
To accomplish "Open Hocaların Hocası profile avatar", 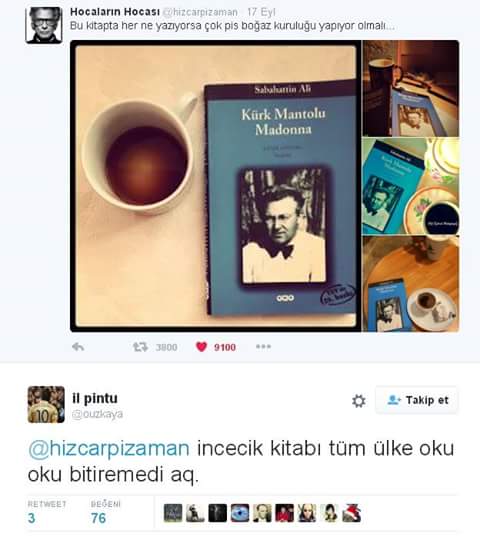I will [44, 25].
